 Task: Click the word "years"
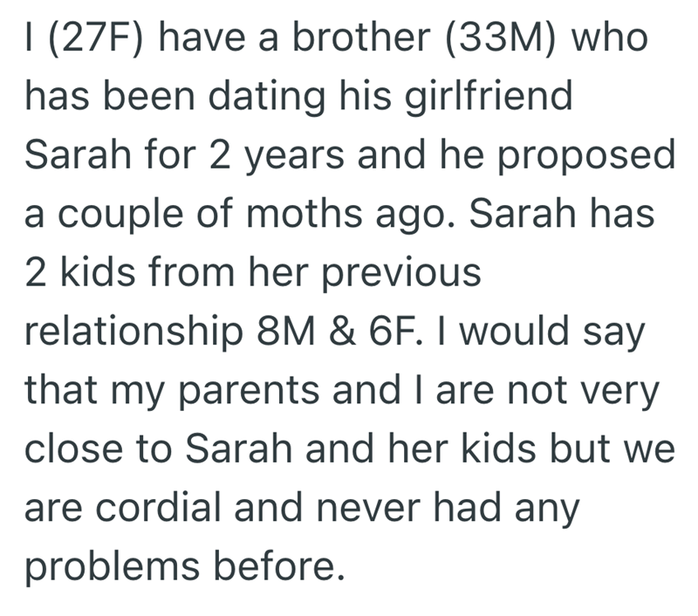point(284,157)
